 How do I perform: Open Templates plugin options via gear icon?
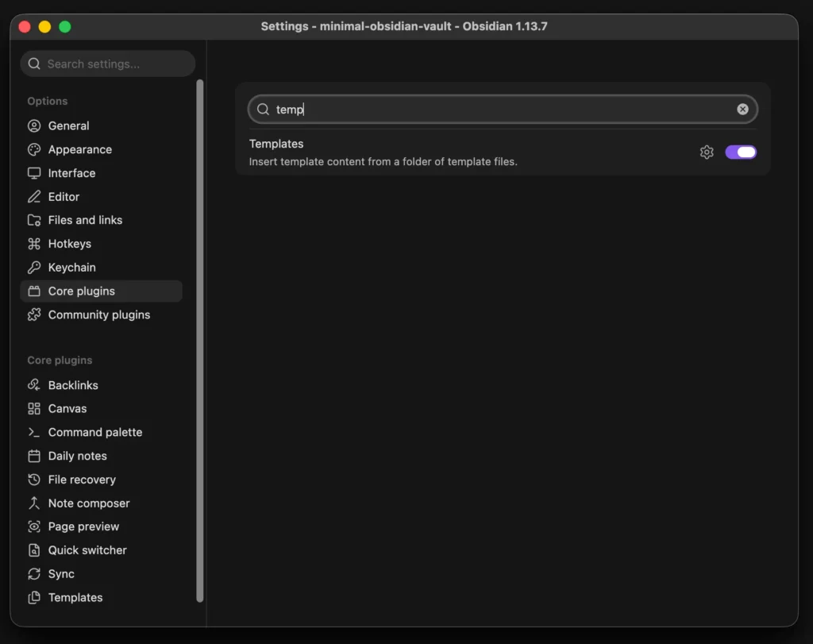coord(707,152)
